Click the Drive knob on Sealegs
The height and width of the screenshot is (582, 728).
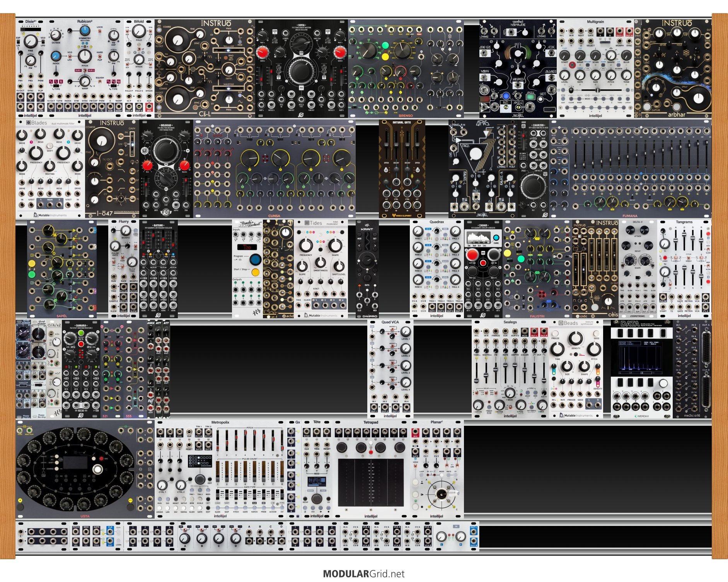pos(478,405)
